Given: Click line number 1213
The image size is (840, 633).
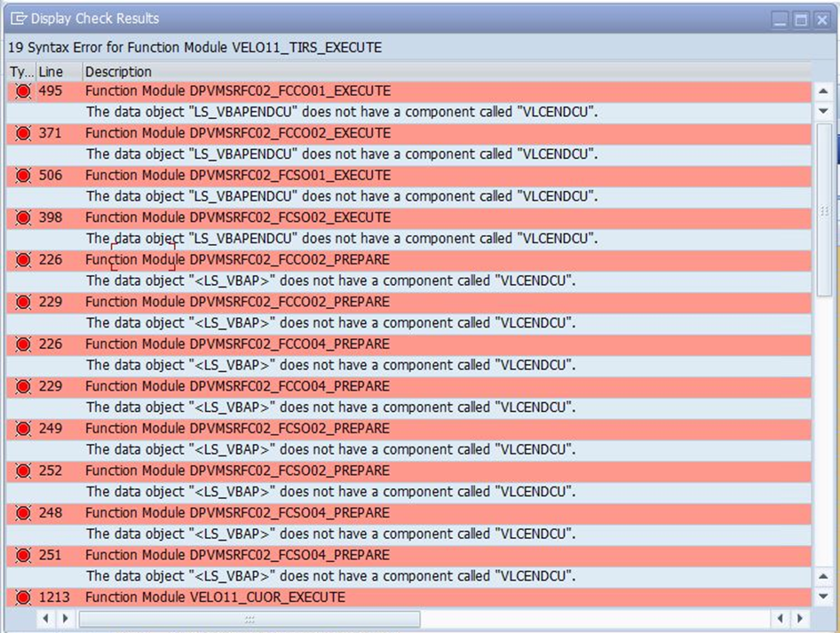Looking at the screenshot, I should pyautogui.click(x=54, y=597).
